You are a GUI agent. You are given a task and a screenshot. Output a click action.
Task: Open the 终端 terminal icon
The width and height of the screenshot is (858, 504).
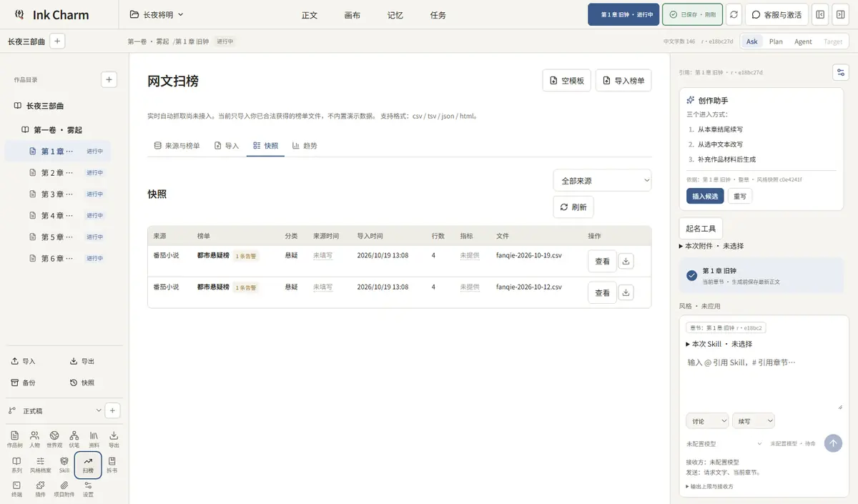(16, 489)
